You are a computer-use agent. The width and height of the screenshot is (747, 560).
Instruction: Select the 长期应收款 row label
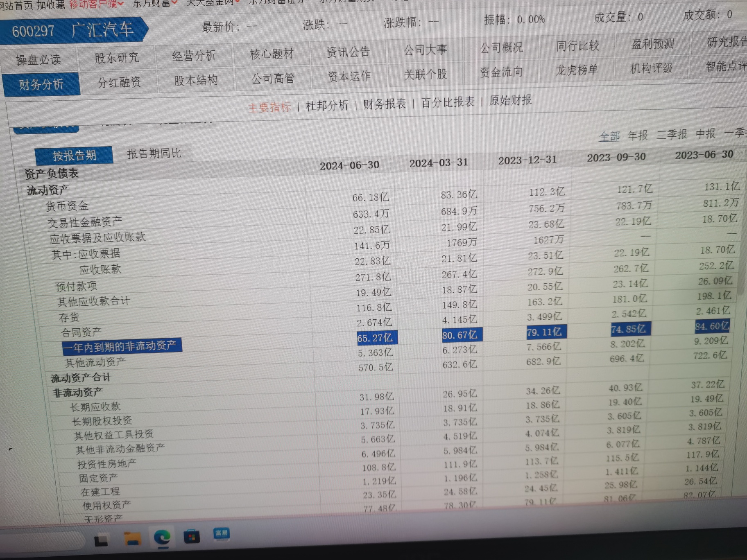(x=95, y=407)
